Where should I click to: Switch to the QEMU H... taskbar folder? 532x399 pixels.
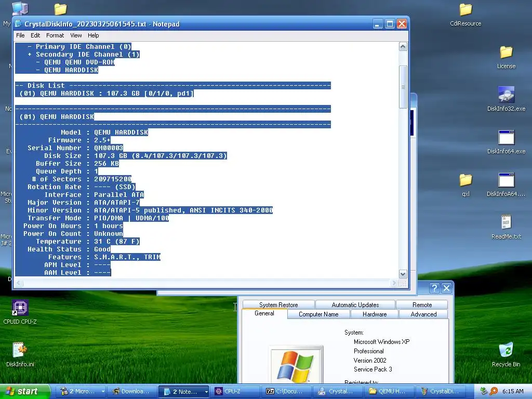[389, 391]
